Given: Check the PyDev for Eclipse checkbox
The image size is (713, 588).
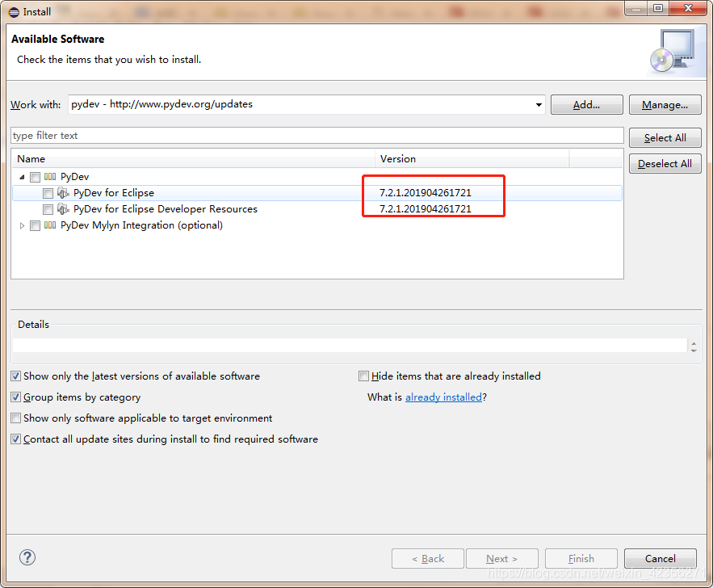Looking at the screenshot, I should [x=48, y=193].
